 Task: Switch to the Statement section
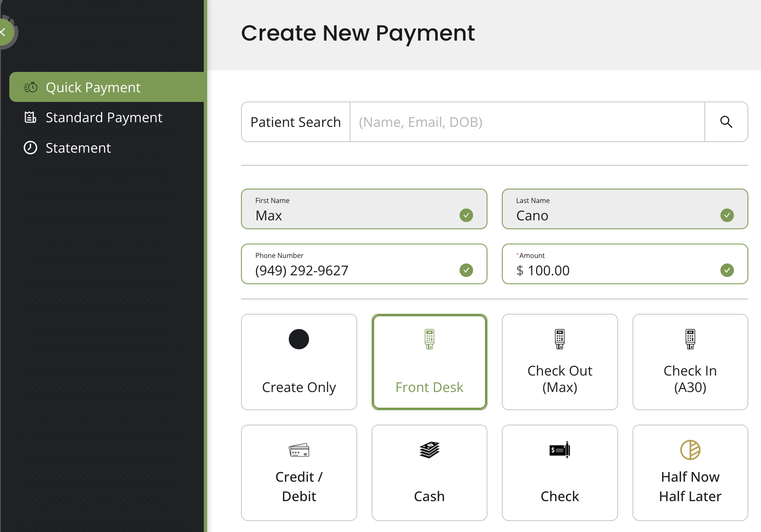(x=78, y=148)
